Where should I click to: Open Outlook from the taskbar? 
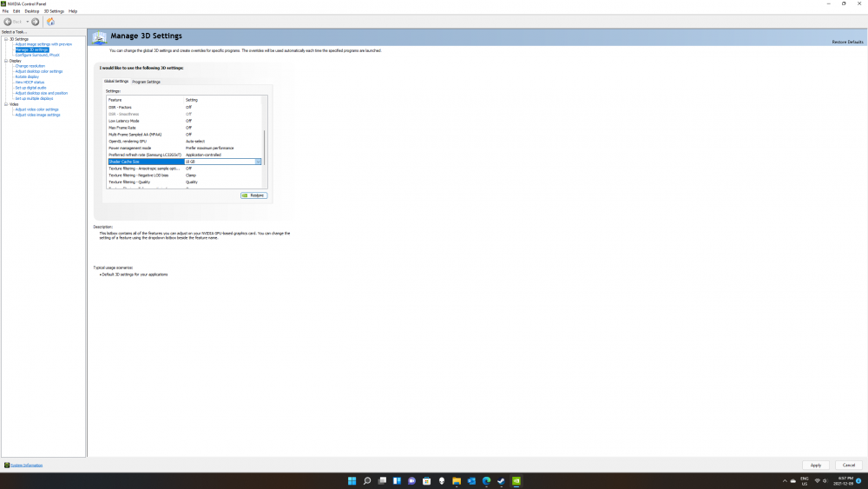coord(471,480)
